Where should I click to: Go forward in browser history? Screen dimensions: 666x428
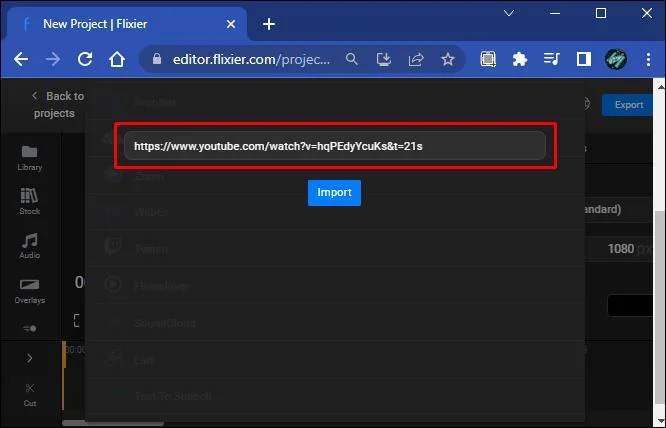53,59
